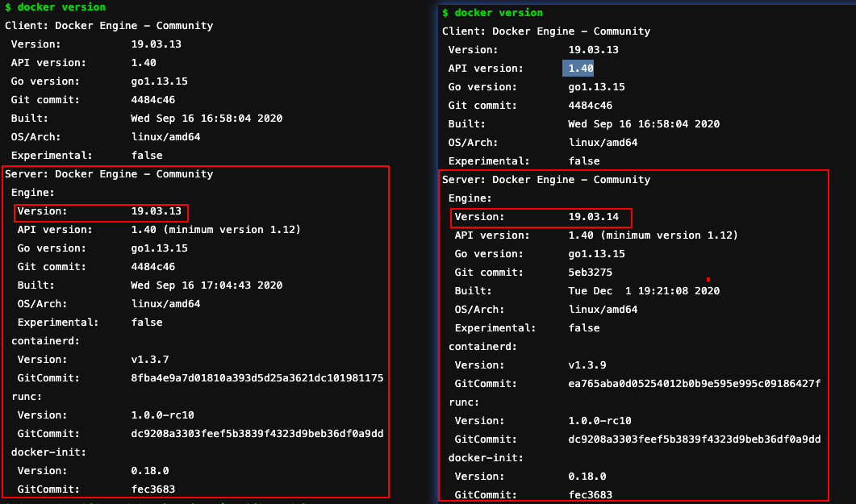This screenshot has height=504, width=856.
Task: Select client build date 16:58:04 in right terminal
Action: coord(644,124)
